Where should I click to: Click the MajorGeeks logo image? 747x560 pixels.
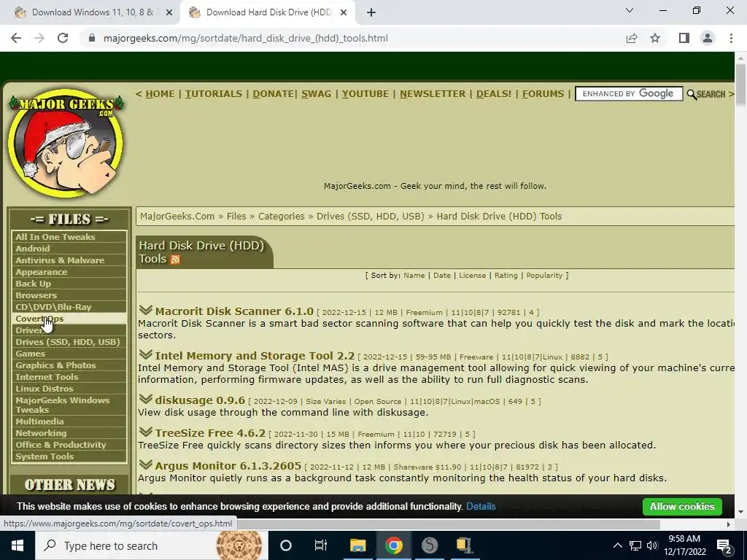tap(66, 143)
